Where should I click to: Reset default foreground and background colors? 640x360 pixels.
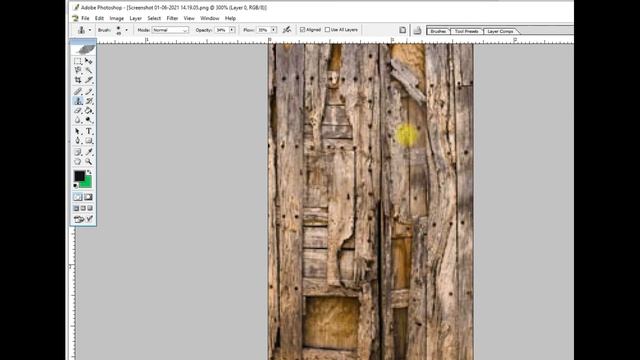click(x=76, y=186)
